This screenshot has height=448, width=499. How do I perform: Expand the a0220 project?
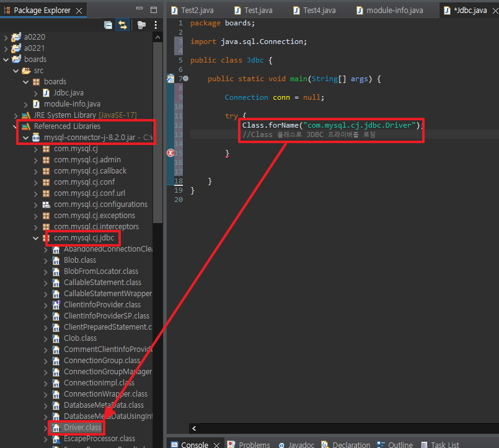(6, 38)
